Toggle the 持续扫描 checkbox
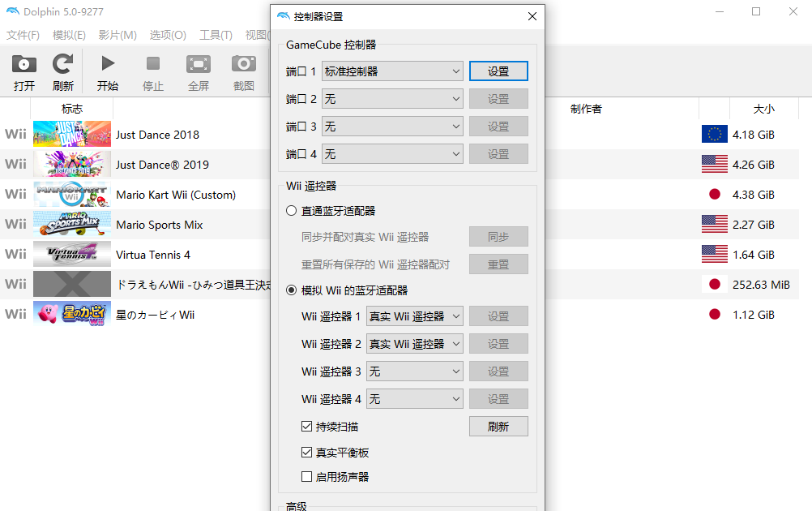812x511 pixels. coord(306,427)
